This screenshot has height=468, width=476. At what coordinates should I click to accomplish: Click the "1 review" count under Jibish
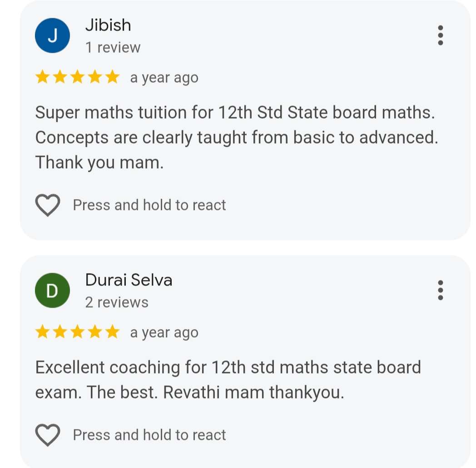pos(113,47)
